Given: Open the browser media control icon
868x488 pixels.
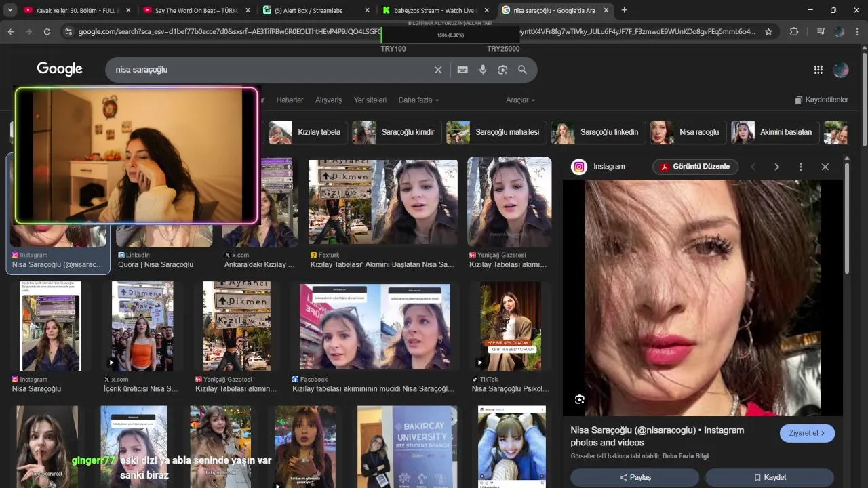Looking at the screenshot, I should (821, 31).
